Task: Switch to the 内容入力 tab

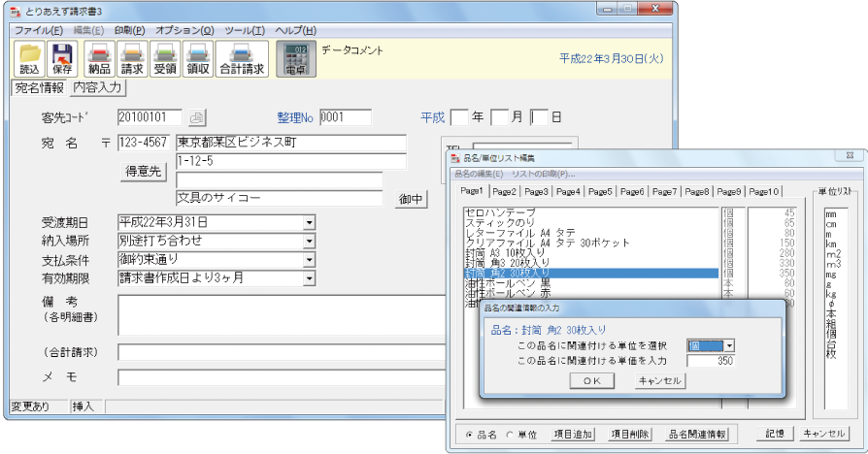Action: point(97,87)
